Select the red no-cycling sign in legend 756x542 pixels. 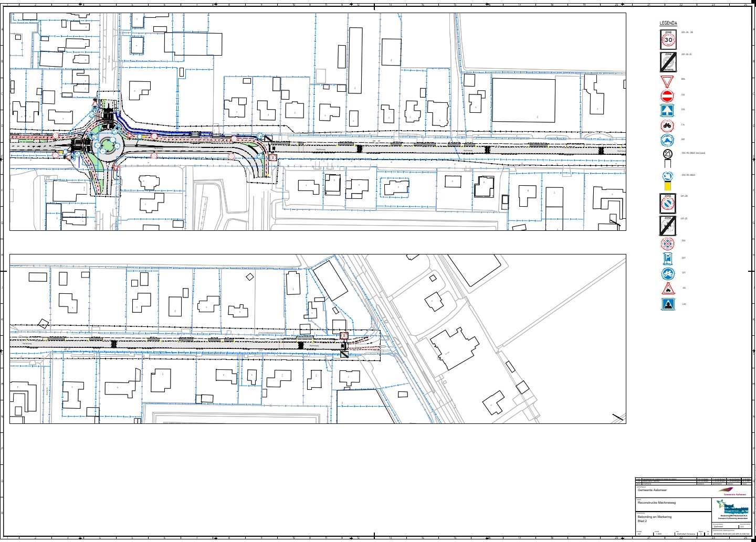(x=667, y=126)
